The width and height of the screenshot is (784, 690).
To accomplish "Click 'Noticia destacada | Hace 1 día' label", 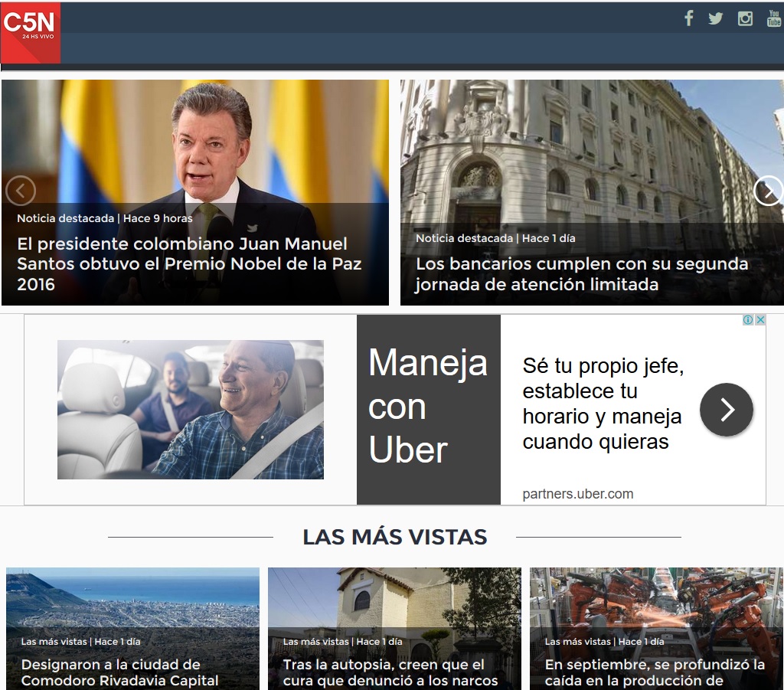I will pos(495,238).
